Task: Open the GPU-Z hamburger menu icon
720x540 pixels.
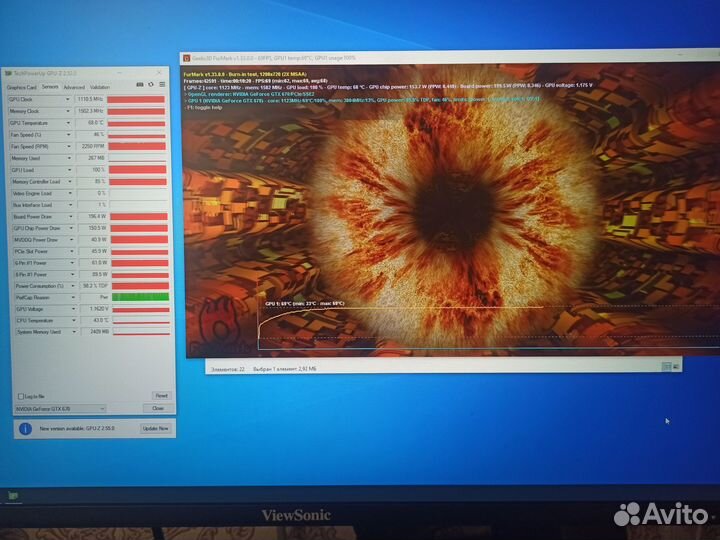Action: (163, 86)
